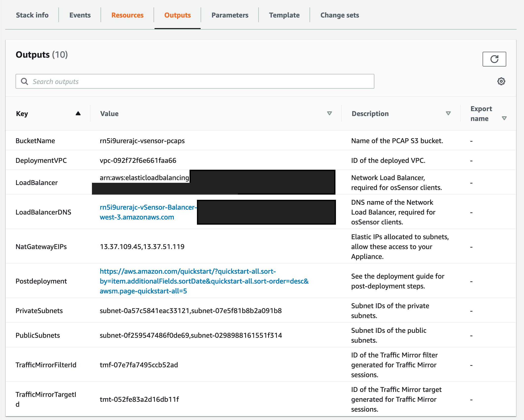Viewport: 524px width, 420px height.
Task: Click the Value column header label
Action: (x=109, y=114)
